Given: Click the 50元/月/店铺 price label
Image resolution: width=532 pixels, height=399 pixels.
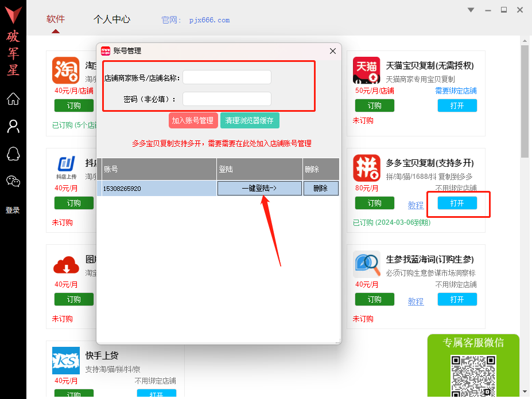Looking at the screenshot, I should [x=375, y=91].
